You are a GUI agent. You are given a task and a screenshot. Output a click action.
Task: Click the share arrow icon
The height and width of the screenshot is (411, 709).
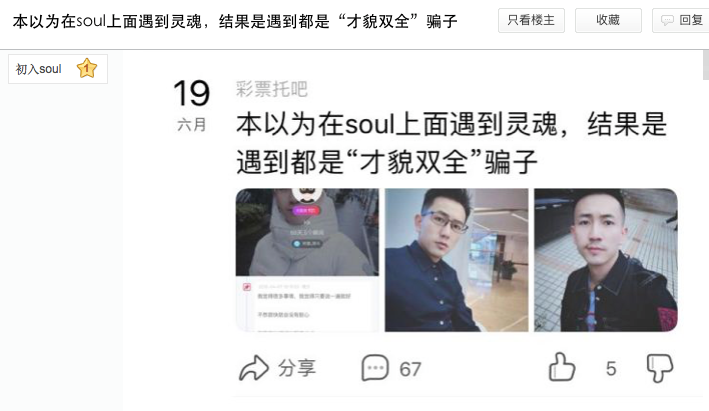(254, 368)
